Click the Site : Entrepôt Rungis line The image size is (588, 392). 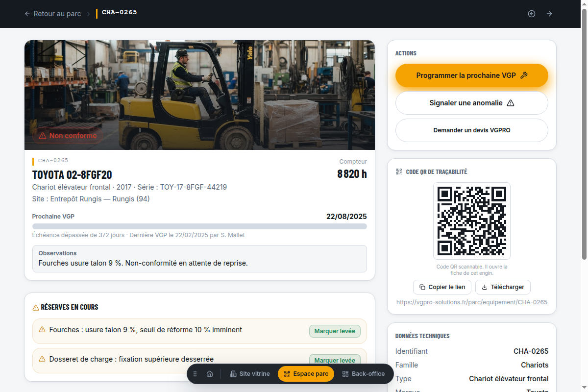coord(91,199)
